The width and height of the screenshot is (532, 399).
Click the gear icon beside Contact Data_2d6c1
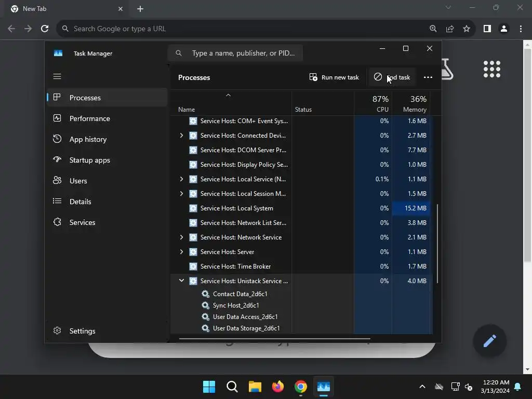pyautogui.click(x=205, y=294)
